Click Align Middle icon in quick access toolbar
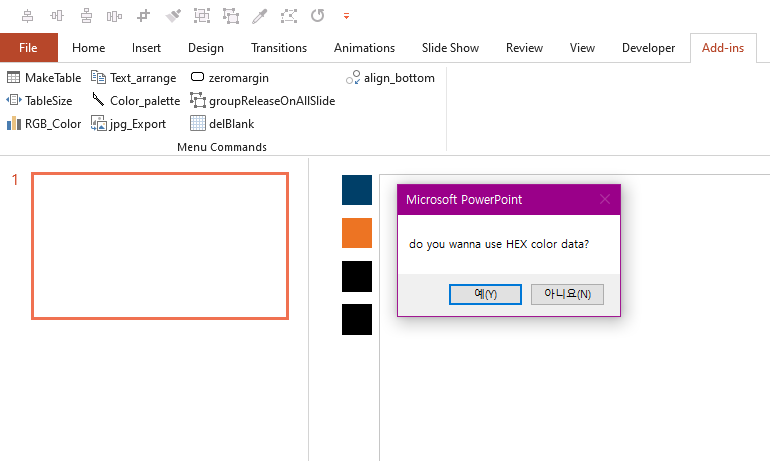 point(57,16)
